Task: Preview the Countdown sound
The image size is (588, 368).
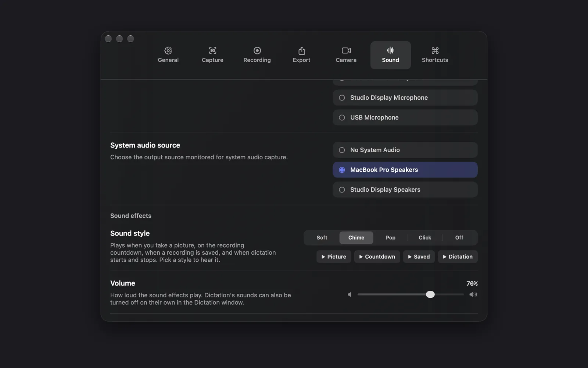Action: point(377,256)
